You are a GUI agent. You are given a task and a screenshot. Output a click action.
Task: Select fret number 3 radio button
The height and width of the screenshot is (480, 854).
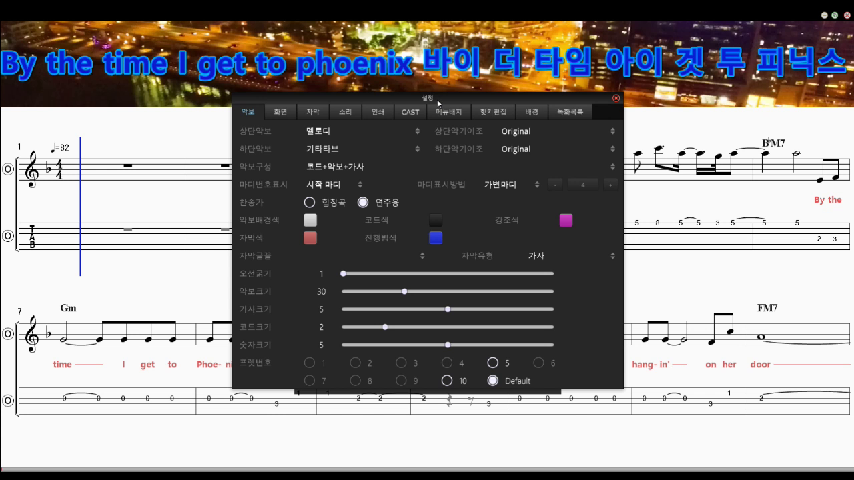(401, 363)
